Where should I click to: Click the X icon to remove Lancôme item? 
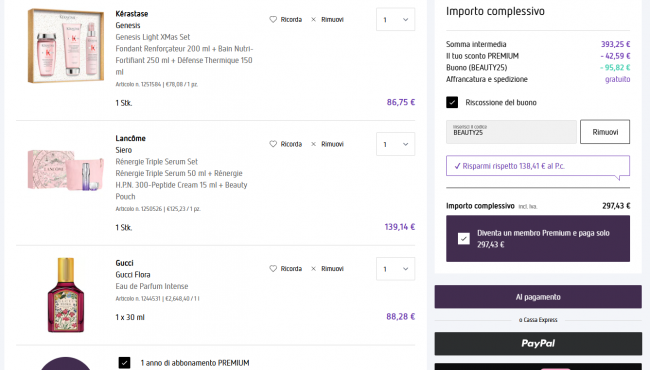313,144
